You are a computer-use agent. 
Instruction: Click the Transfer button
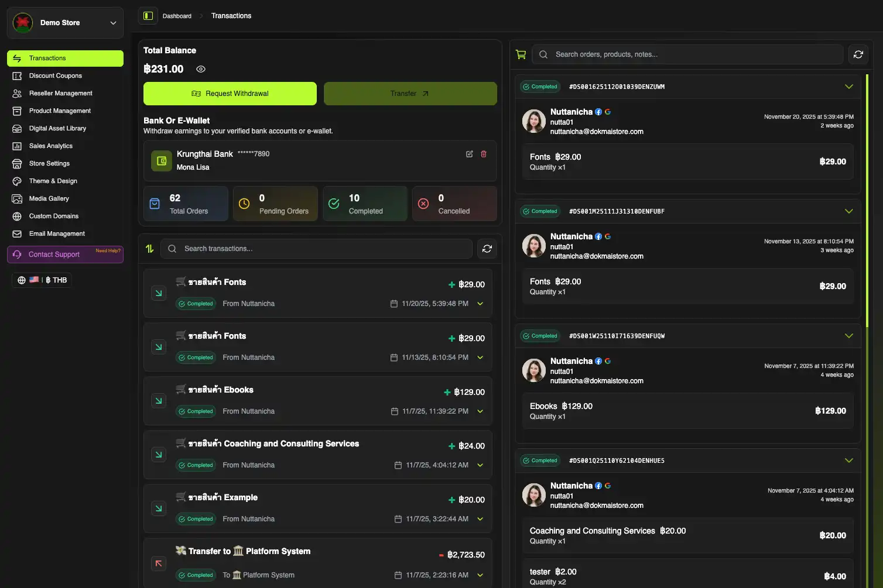tap(410, 94)
